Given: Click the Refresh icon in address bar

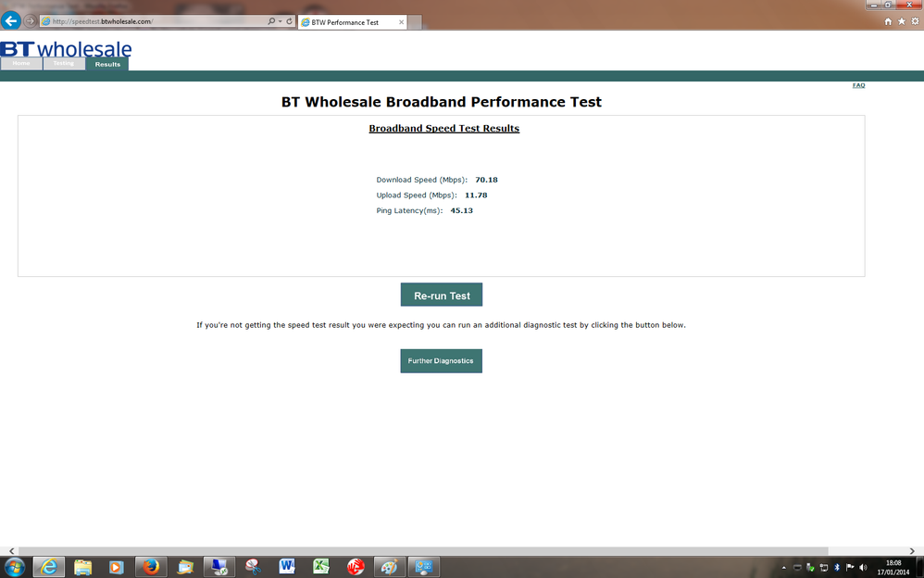Looking at the screenshot, I should pyautogui.click(x=290, y=21).
